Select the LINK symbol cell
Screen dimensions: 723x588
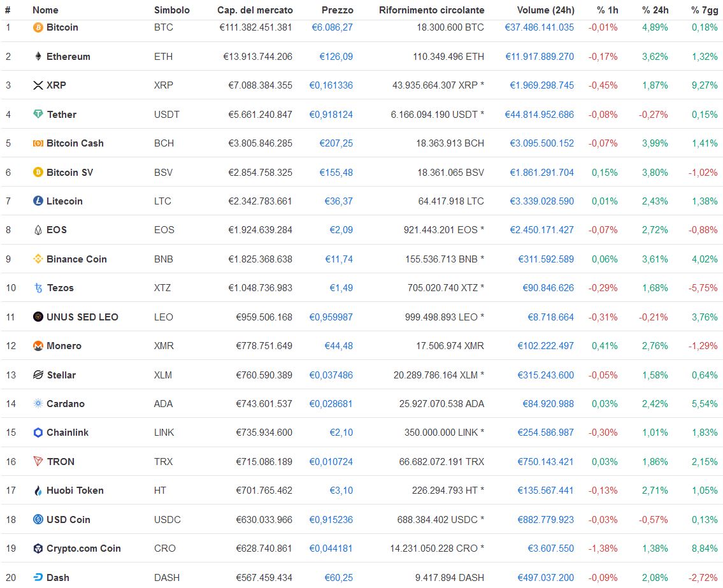pyautogui.click(x=164, y=433)
